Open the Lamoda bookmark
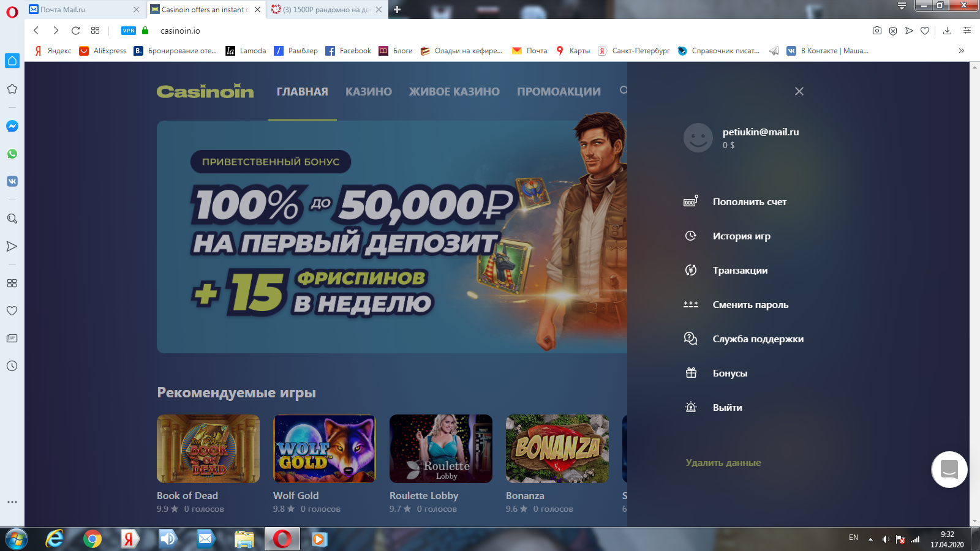The image size is (980, 551). tap(246, 51)
